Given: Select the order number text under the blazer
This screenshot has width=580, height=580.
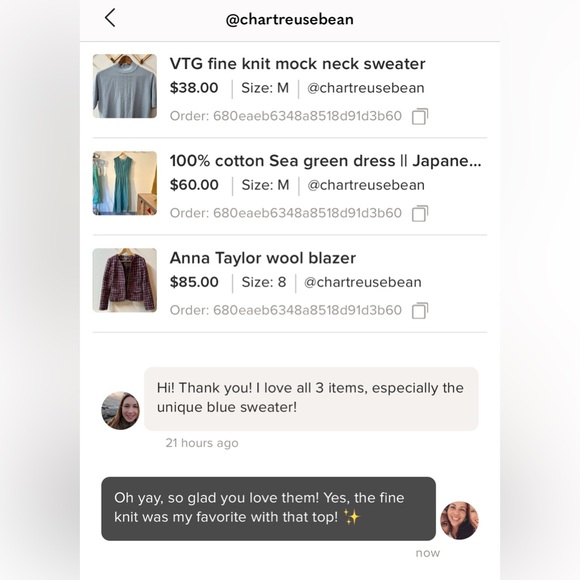Looking at the screenshot, I should click(286, 310).
